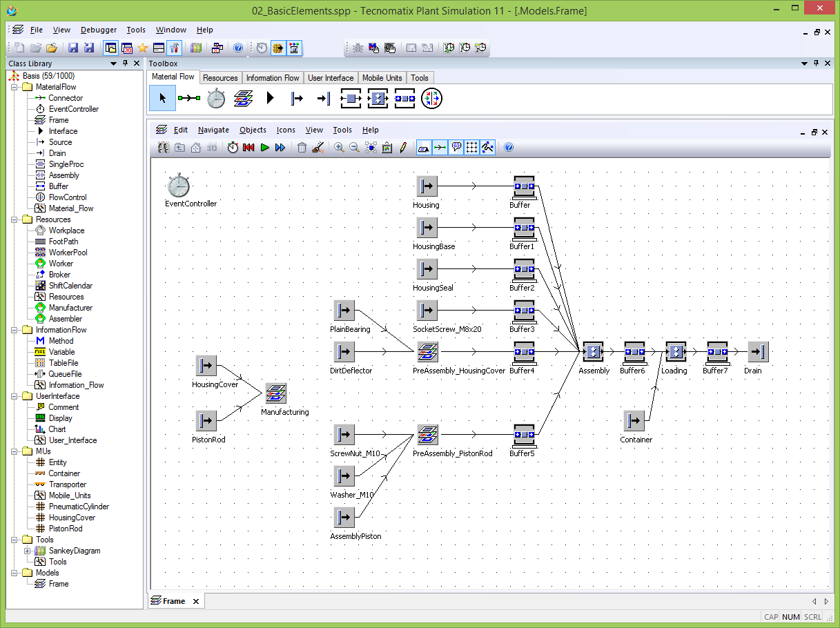Close the Frame tab at the bottom

pyautogui.click(x=195, y=601)
